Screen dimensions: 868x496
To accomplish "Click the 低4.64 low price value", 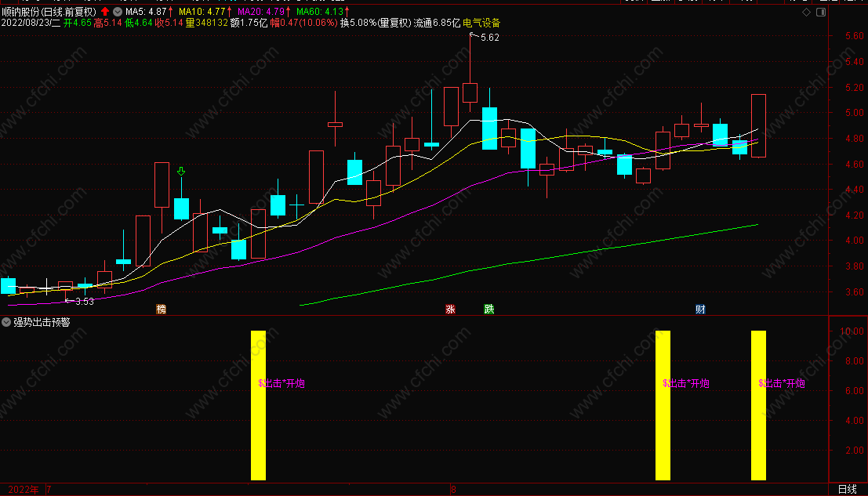I will click(x=138, y=23).
